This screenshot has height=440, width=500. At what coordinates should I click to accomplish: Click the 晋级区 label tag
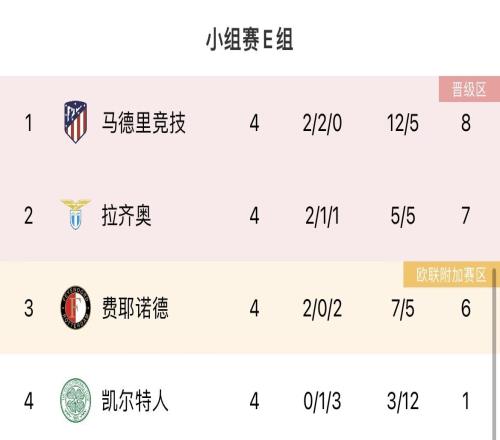tap(469, 89)
